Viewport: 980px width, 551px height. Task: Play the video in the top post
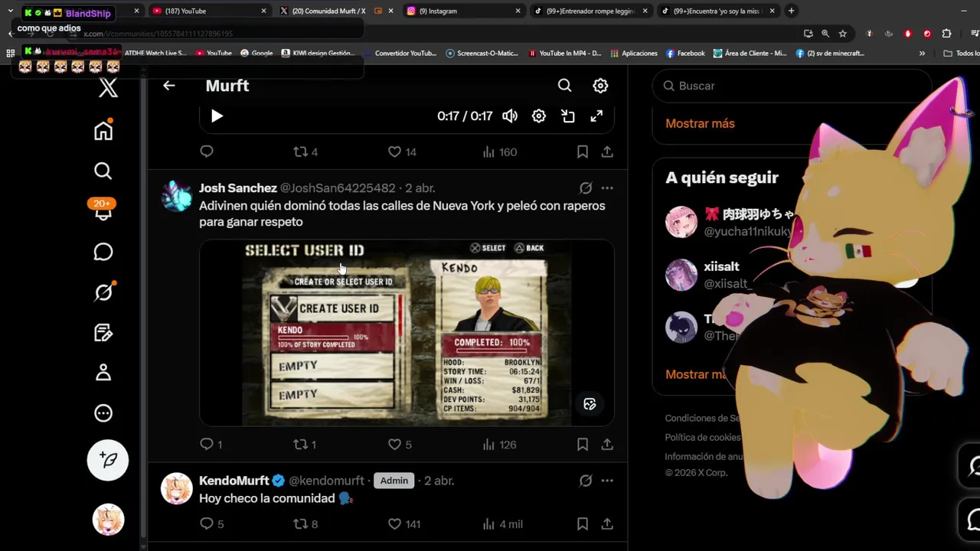217,116
